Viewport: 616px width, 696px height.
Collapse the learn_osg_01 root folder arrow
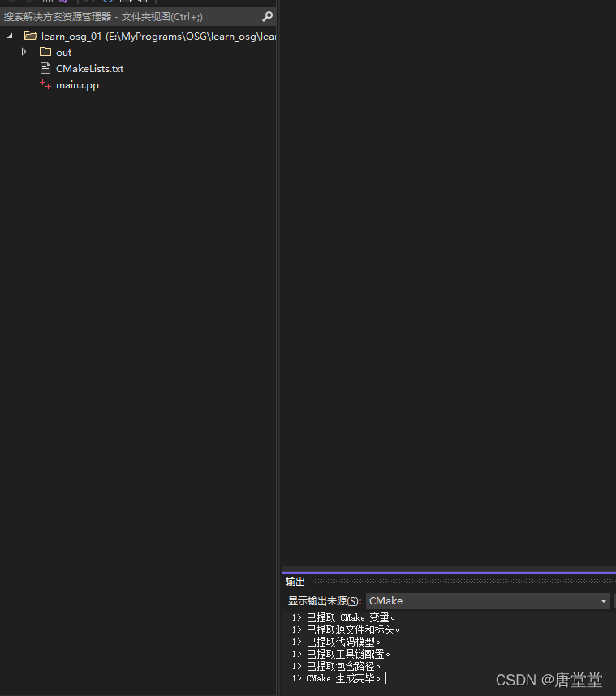(10, 36)
